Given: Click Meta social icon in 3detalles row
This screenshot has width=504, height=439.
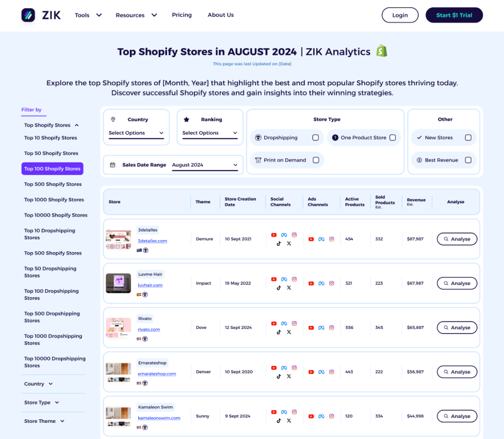Looking at the screenshot, I should pos(284,235).
